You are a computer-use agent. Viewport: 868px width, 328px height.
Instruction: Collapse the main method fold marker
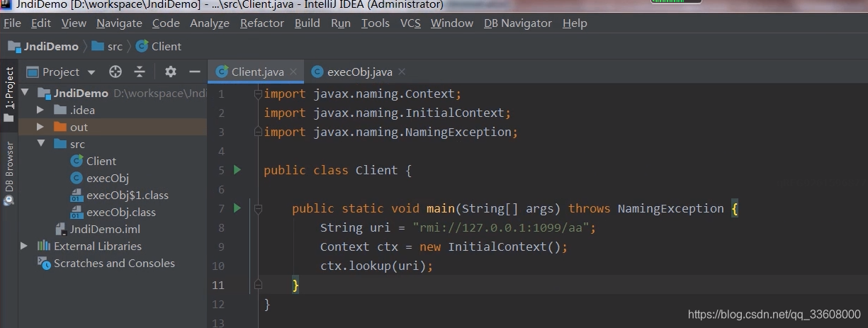(258, 208)
